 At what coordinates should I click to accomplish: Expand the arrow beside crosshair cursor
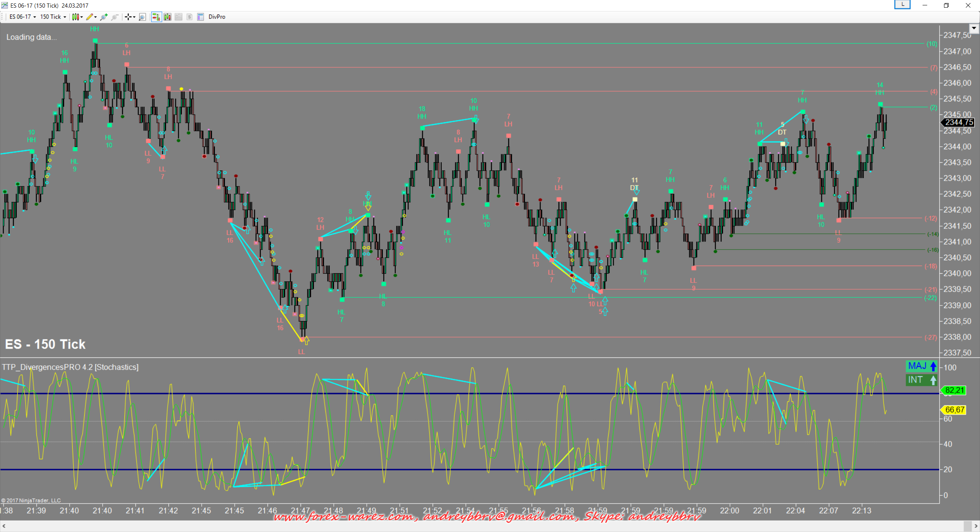(134, 17)
